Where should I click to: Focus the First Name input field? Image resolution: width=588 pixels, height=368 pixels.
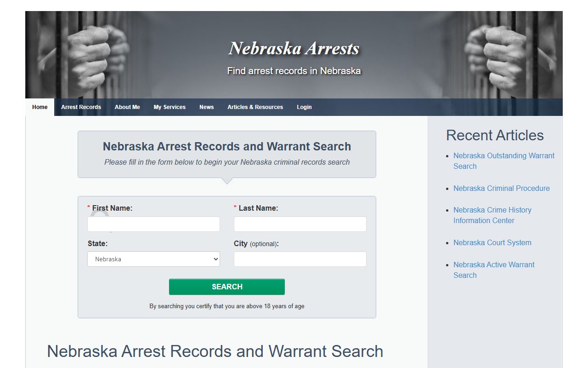(153, 224)
